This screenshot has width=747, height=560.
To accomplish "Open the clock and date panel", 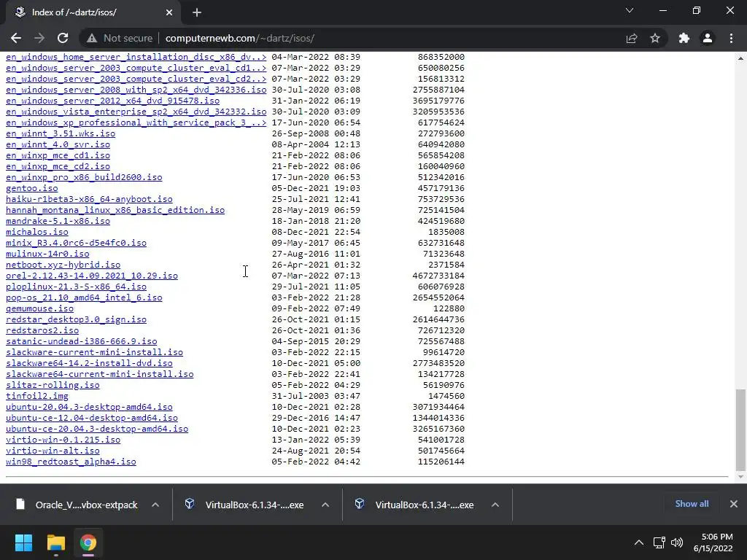I will 713,542.
